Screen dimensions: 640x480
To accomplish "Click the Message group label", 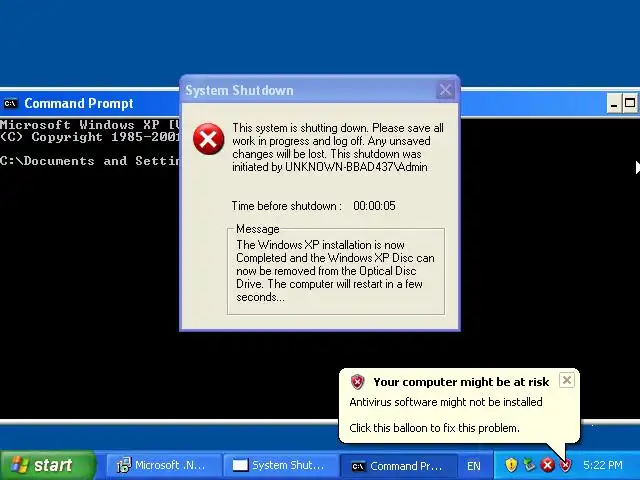I will tap(258, 229).
